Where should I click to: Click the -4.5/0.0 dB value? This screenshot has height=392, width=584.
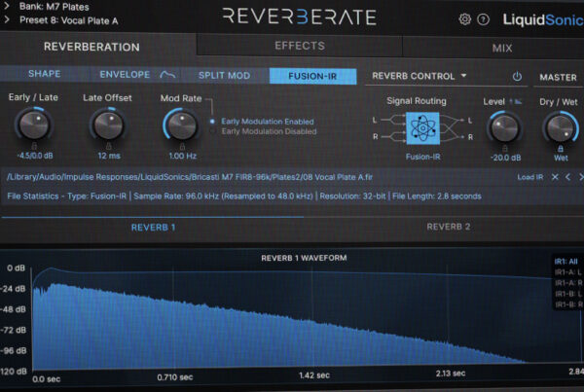point(35,156)
